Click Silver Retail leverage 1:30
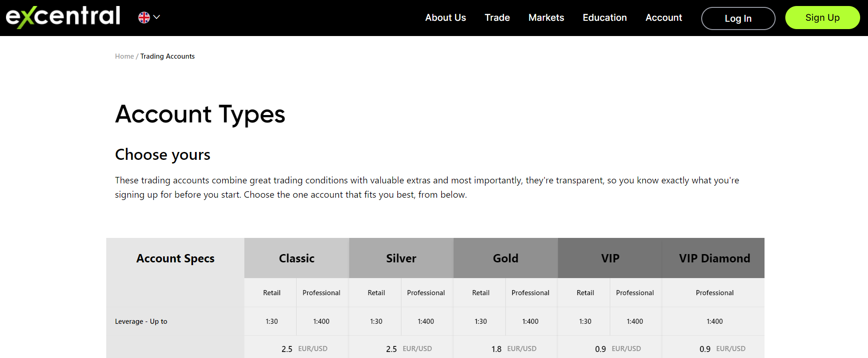 (x=376, y=322)
